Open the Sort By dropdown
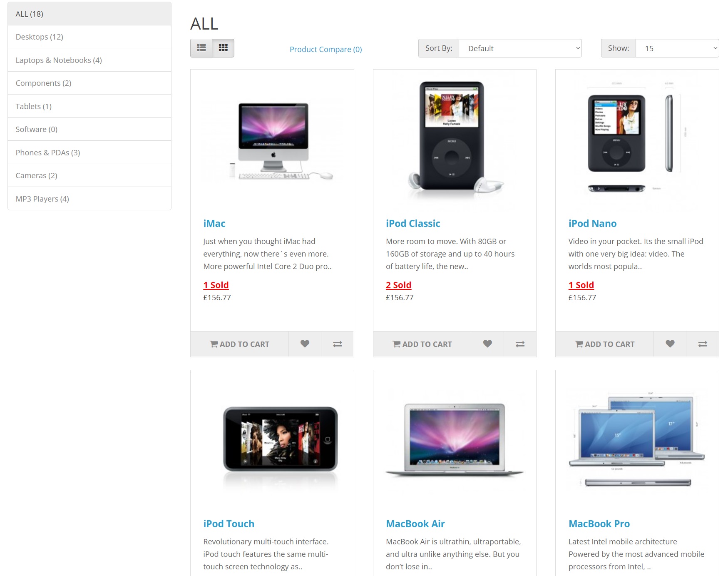728x576 pixels. 520,48
